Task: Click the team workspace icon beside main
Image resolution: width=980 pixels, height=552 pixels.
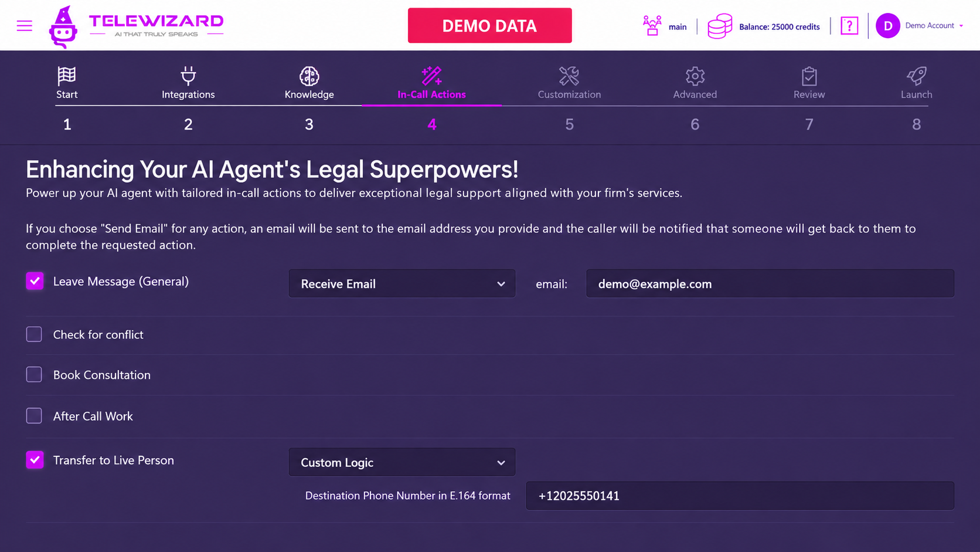Action: (652, 26)
